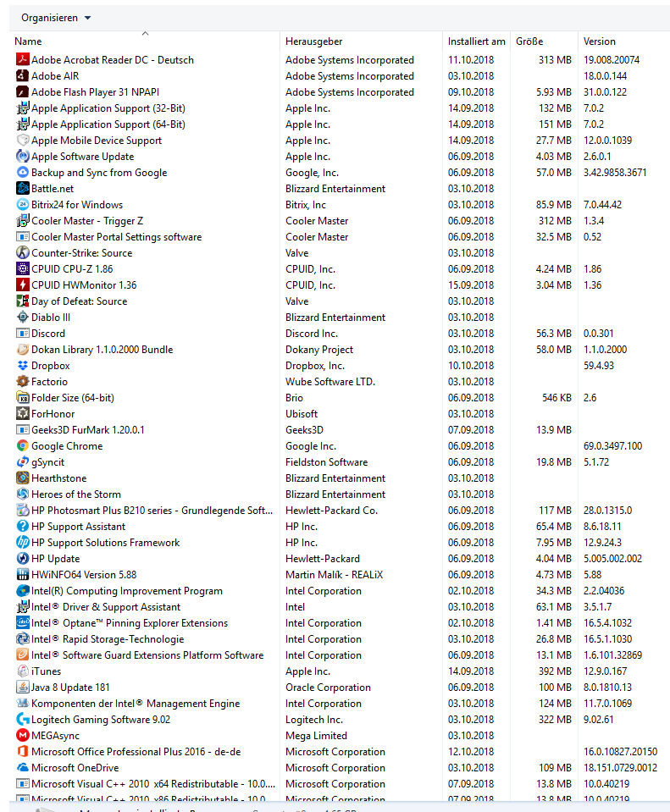Click the Diablo III icon
Screen dimensions: 670x812
pyautogui.click(x=22, y=317)
